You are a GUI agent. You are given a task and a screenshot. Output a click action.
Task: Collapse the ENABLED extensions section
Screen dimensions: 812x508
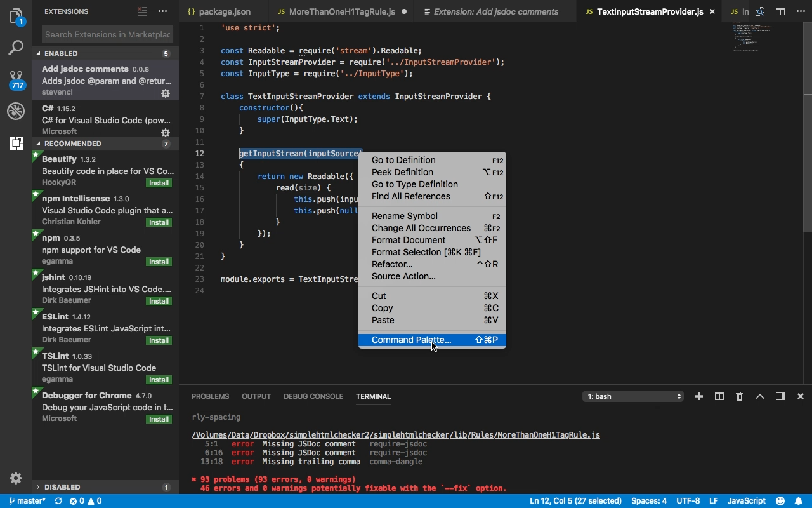105,53
